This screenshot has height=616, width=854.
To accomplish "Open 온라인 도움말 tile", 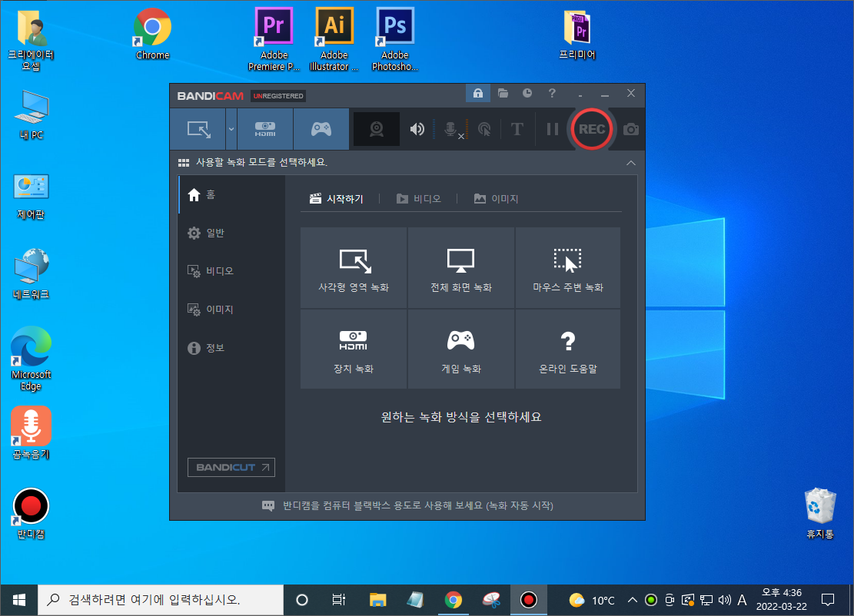I will click(x=567, y=349).
